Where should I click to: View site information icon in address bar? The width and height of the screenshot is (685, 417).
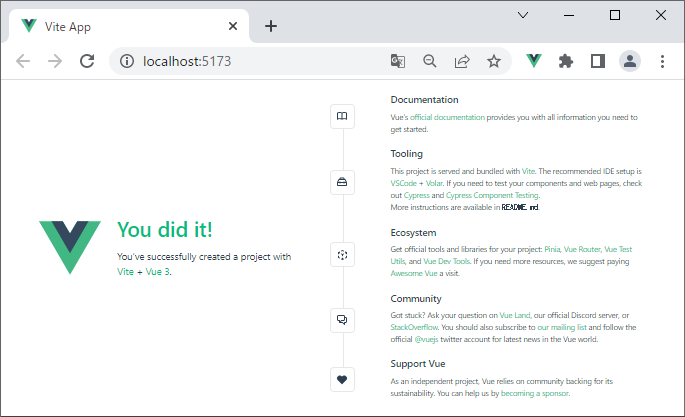127,61
